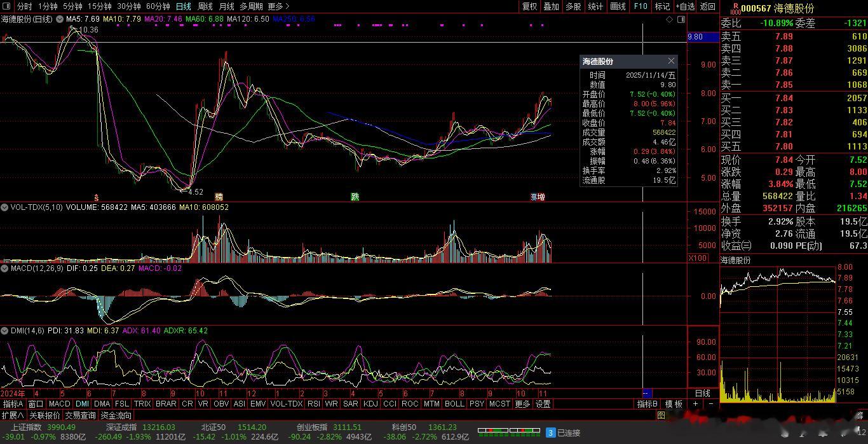Viewport: 868px width, 444px height.
Task: Expand the DMI indicator dropdown
Action: [x=4, y=331]
